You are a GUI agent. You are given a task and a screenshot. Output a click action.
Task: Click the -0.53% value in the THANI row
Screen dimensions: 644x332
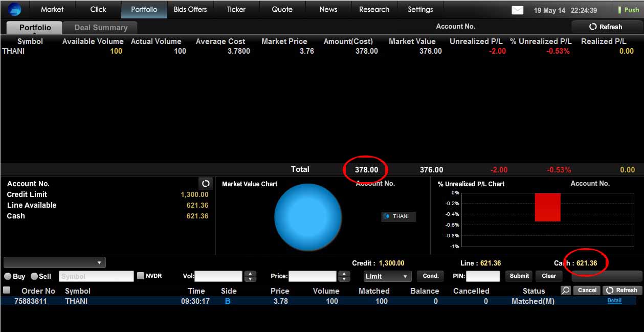(x=558, y=51)
